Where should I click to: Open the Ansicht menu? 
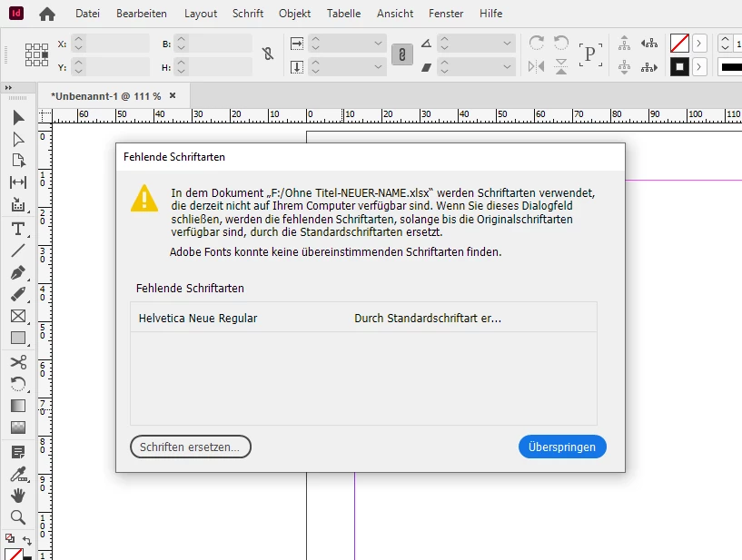(395, 14)
